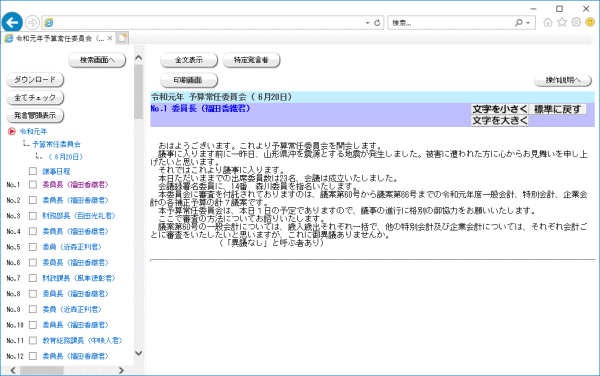The height and width of the screenshot is (376, 600).
Task: Click the 特定発言者 button
Action: pyautogui.click(x=251, y=60)
